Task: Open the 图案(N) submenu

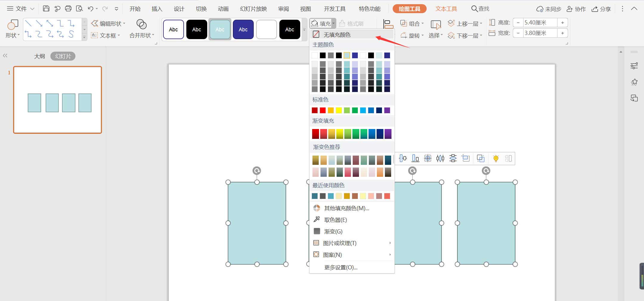Action: click(352, 255)
